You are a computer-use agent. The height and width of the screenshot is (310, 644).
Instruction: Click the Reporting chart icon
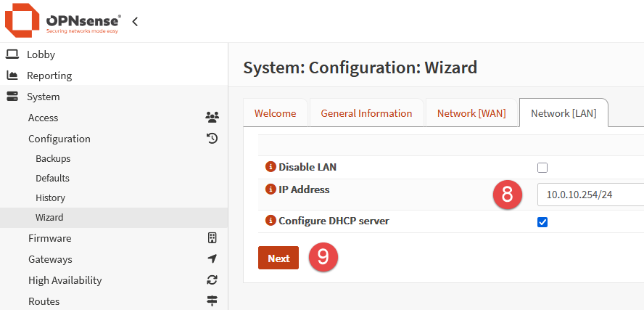[12, 76]
